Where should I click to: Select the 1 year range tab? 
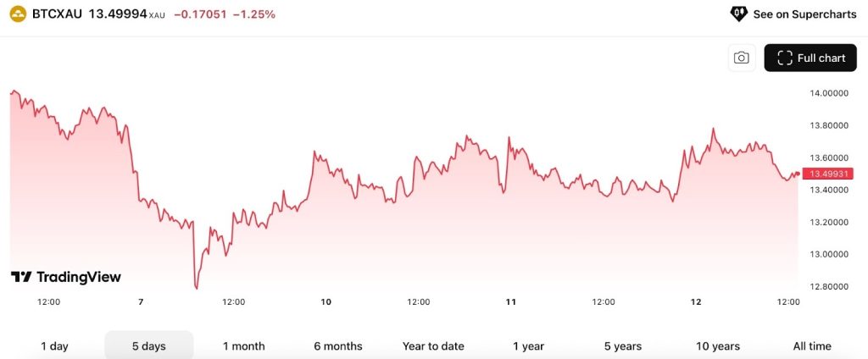click(528, 345)
